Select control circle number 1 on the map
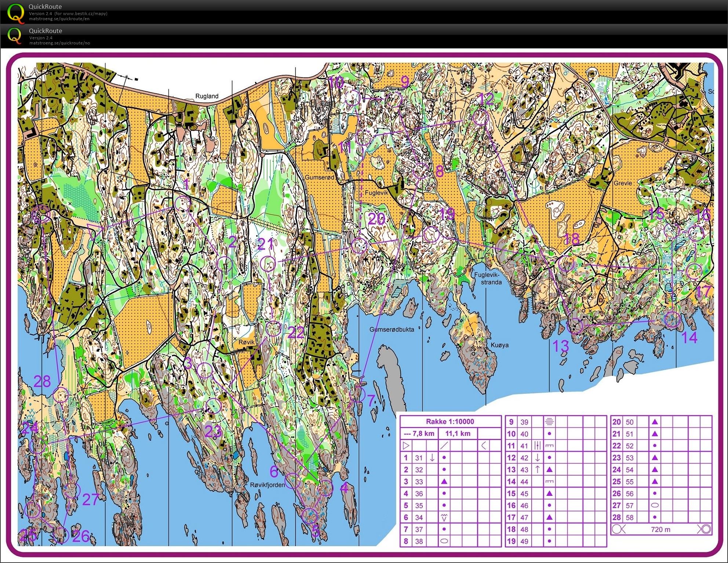This screenshot has height=563, width=728. coord(182,204)
